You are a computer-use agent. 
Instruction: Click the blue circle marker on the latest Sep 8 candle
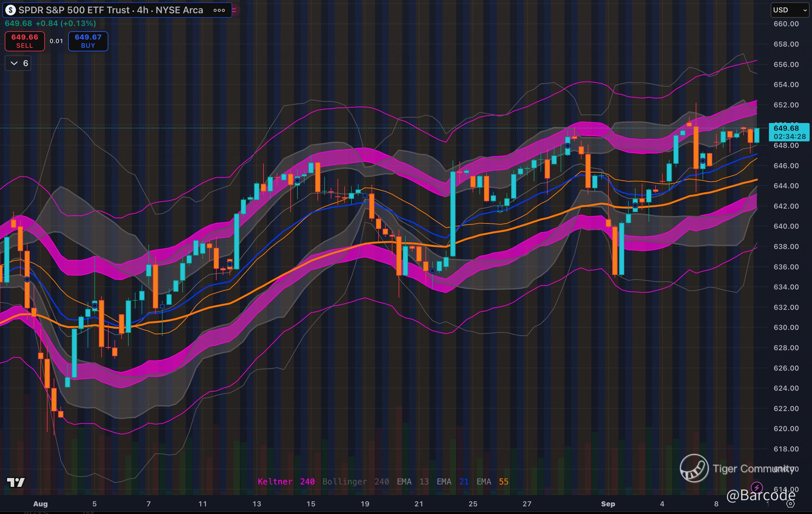pyautogui.click(x=703, y=161)
